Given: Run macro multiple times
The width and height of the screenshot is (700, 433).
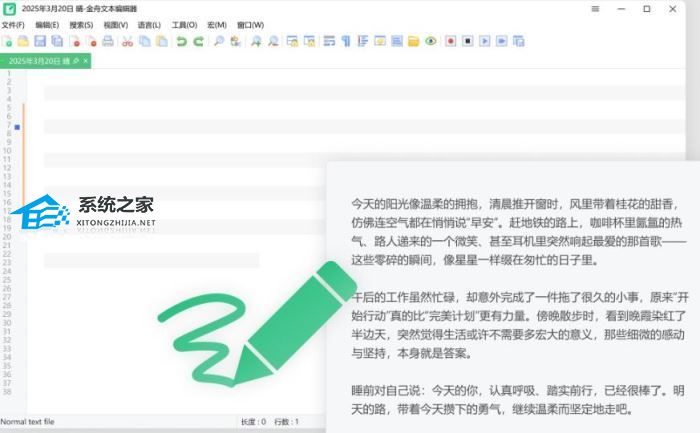Looking at the screenshot, I should [502, 42].
